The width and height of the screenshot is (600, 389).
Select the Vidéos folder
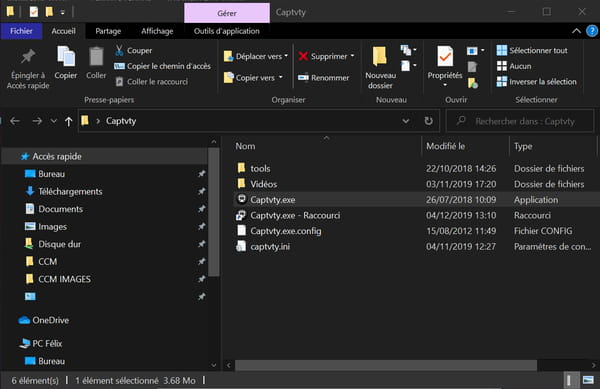pyautogui.click(x=263, y=184)
